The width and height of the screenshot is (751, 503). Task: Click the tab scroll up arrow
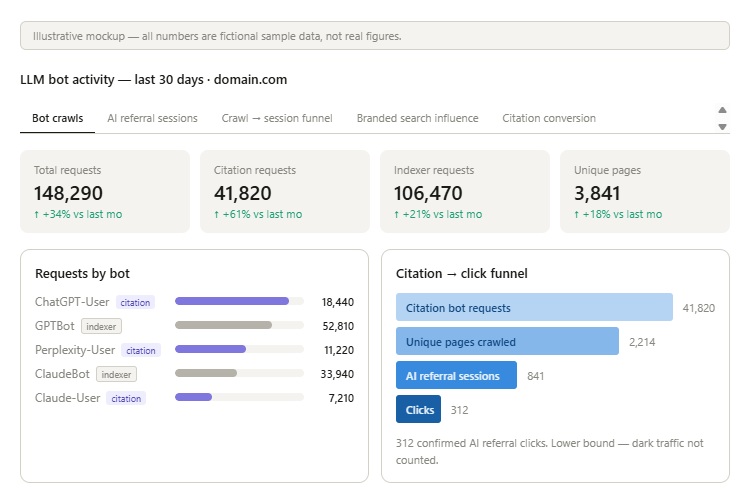click(x=722, y=110)
